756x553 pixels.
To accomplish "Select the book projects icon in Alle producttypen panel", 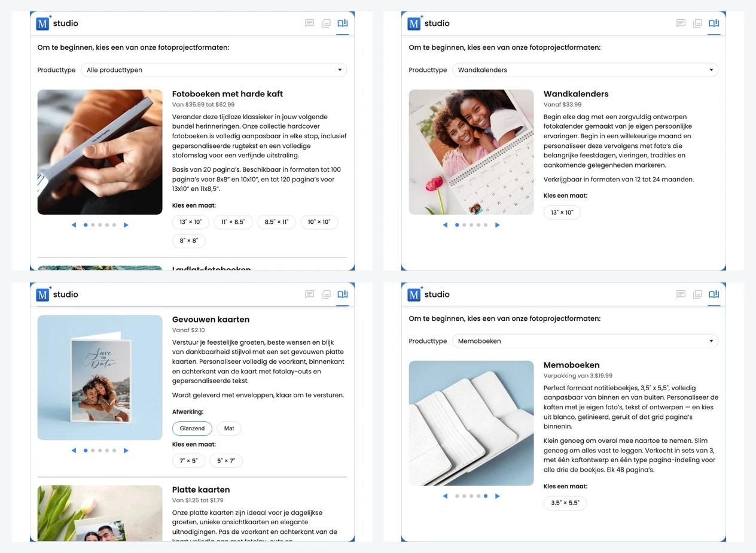I will pos(343,23).
